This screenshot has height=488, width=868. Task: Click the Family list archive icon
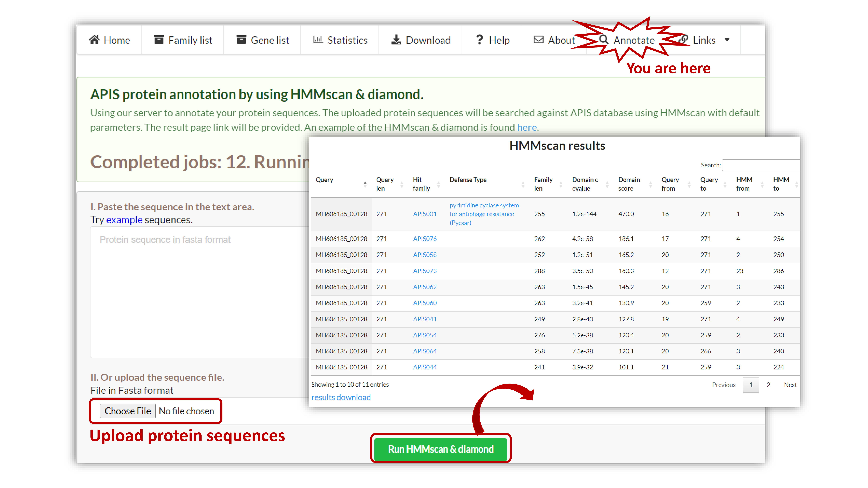pyautogui.click(x=159, y=40)
